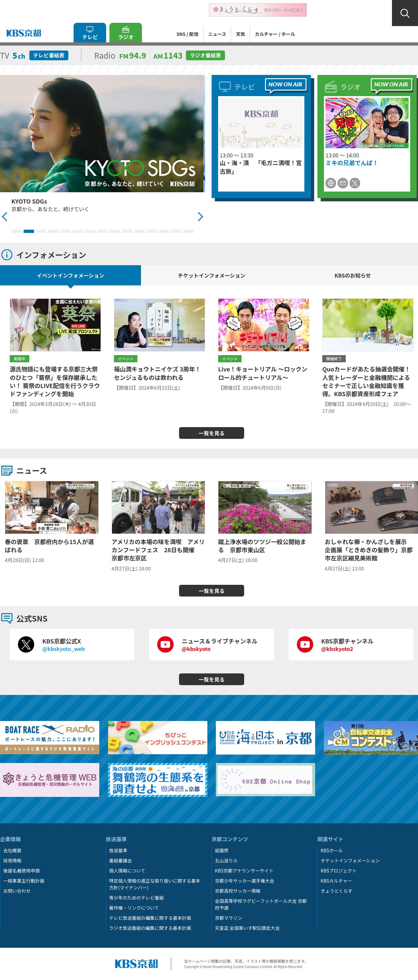Viewport: 418px width, 980px height.
Task: Click 一覧を見る under news section
Action: click(211, 591)
